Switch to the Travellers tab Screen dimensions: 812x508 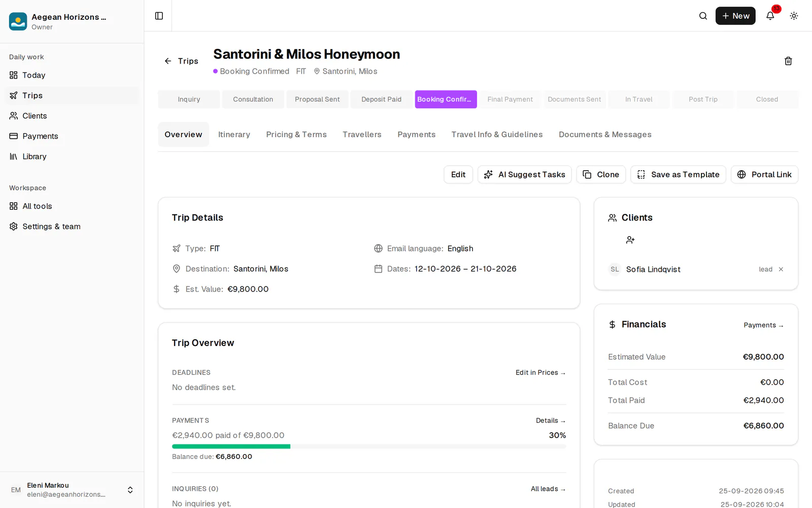pyautogui.click(x=362, y=135)
